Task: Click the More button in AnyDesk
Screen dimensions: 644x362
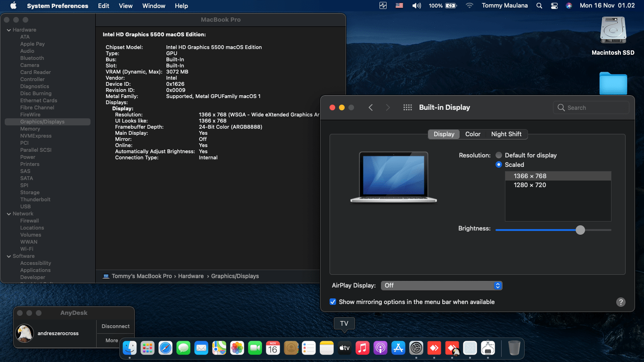Action: pyautogui.click(x=112, y=340)
